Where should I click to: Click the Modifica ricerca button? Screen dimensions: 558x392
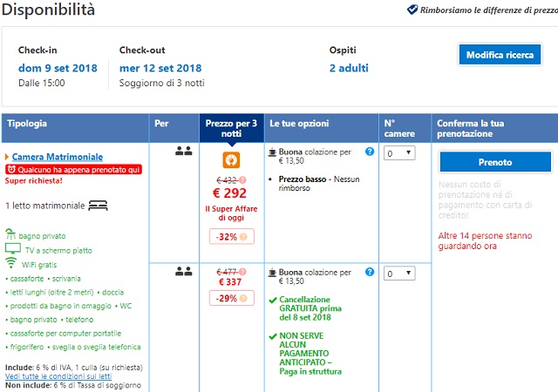click(500, 55)
